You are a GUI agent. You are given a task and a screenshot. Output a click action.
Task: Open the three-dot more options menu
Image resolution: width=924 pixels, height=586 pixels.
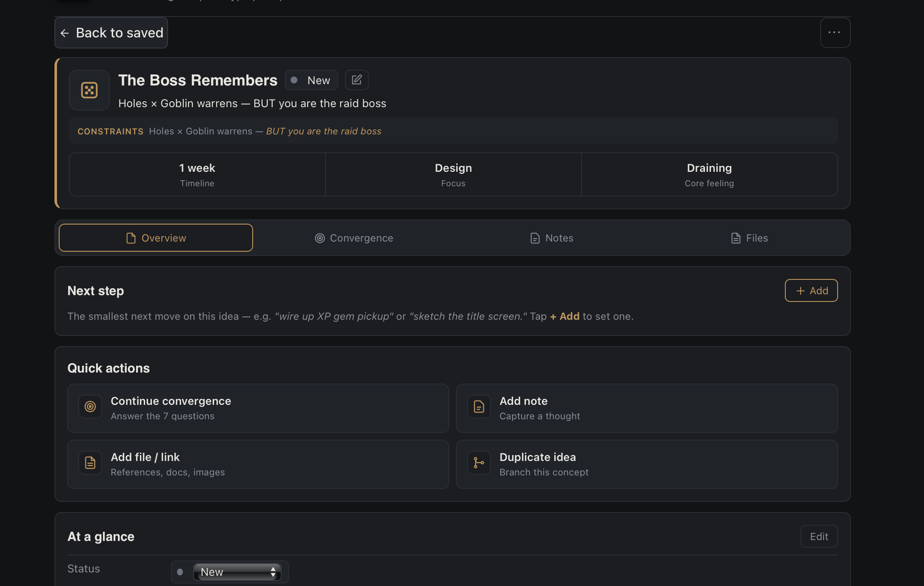(835, 33)
